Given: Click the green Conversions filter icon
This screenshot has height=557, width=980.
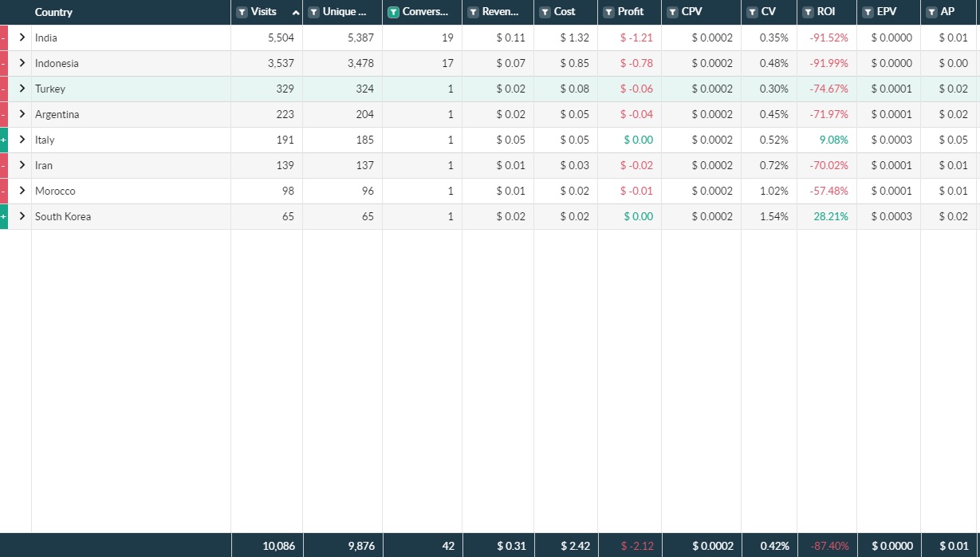Looking at the screenshot, I should click(393, 12).
